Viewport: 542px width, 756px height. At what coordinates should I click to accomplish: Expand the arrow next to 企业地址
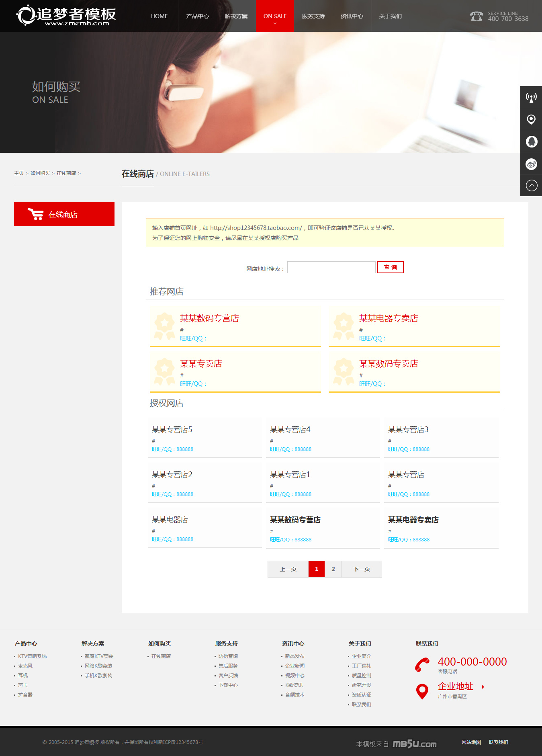click(x=483, y=687)
